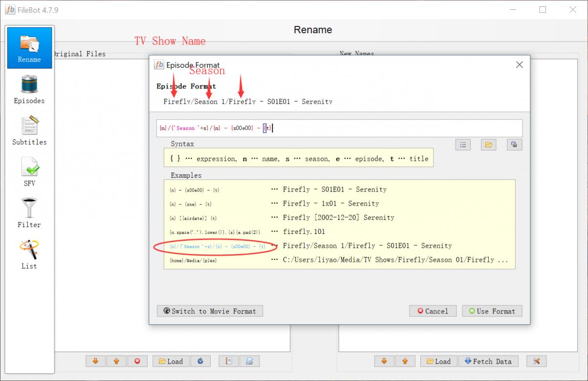This screenshot has width=588, height=381.
Task: Load files into Original Files
Action: point(170,361)
